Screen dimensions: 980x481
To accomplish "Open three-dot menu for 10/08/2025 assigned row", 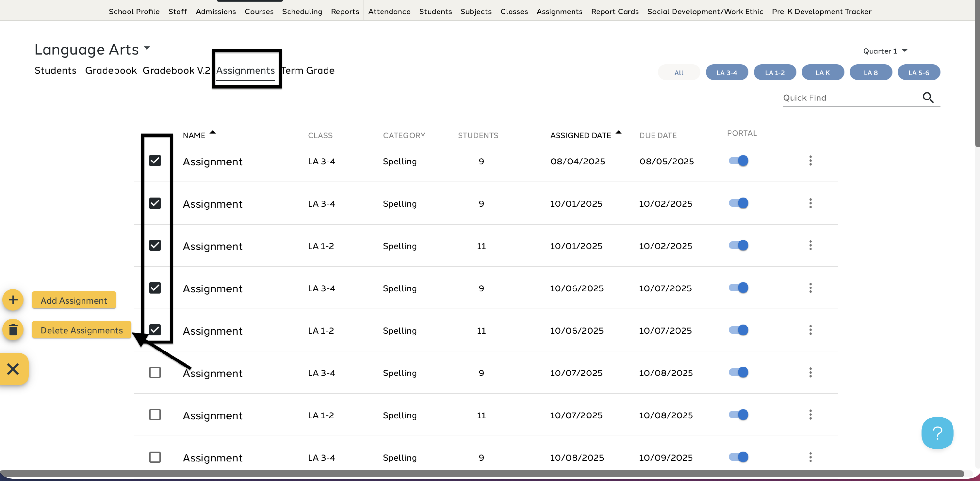I will pyautogui.click(x=810, y=457).
